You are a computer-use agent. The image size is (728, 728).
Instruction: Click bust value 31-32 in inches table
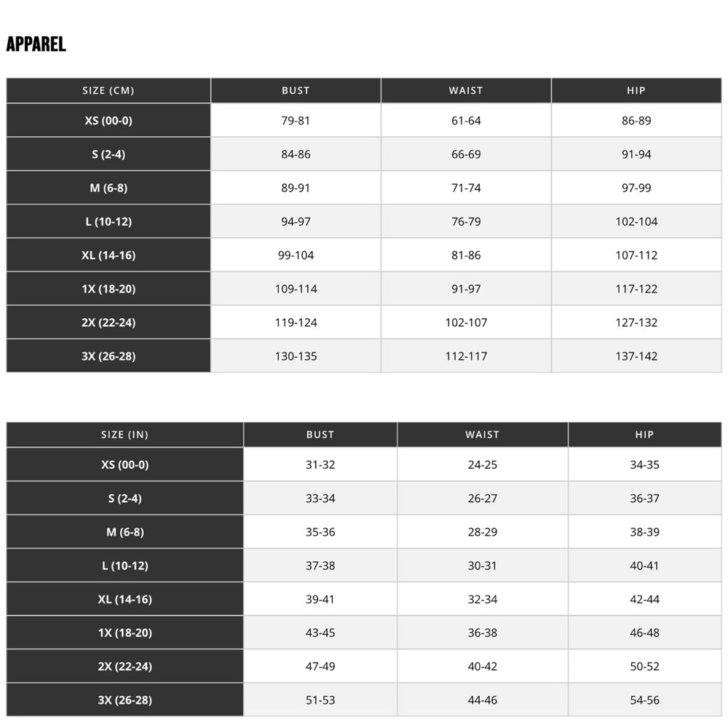coord(320,464)
